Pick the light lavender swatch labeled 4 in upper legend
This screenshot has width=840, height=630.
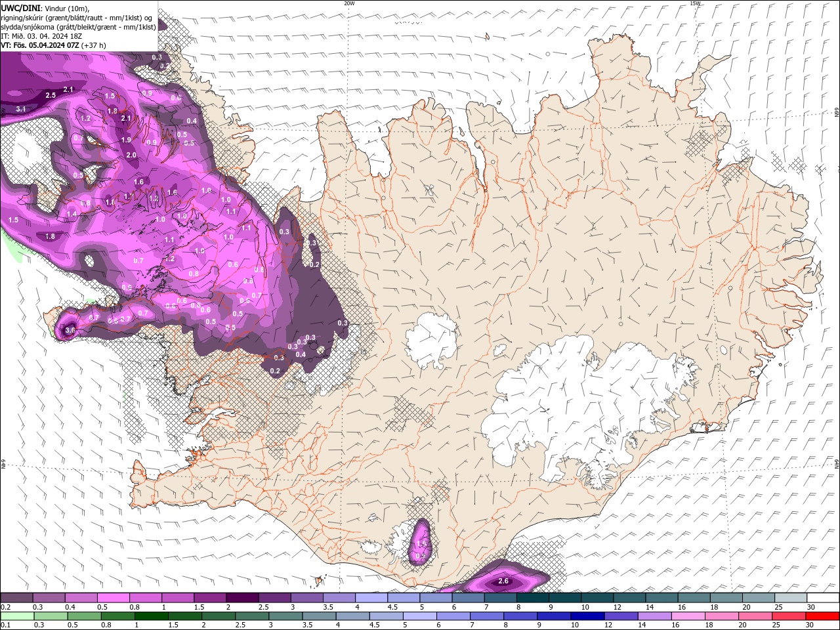pyautogui.click(x=371, y=598)
